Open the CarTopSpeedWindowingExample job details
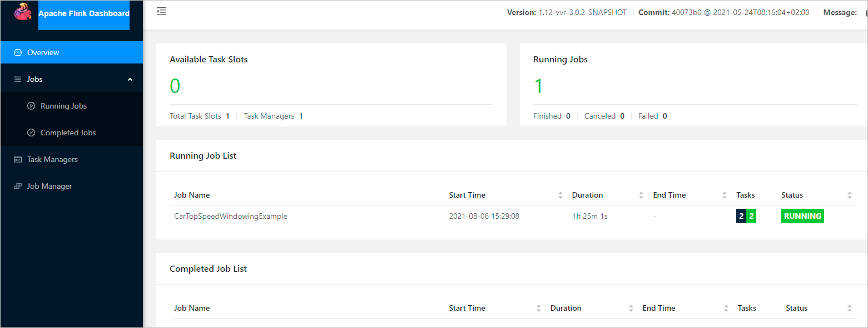The height and width of the screenshot is (328, 868). coord(231,216)
